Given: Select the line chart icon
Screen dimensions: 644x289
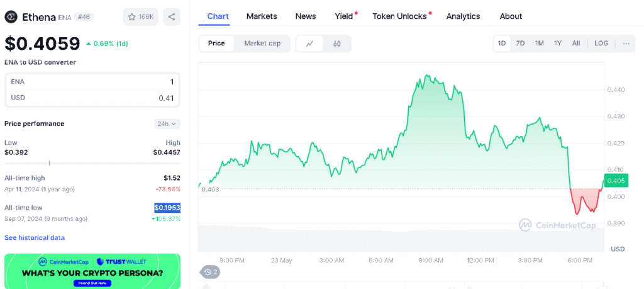Looking at the screenshot, I should [309, 43].
